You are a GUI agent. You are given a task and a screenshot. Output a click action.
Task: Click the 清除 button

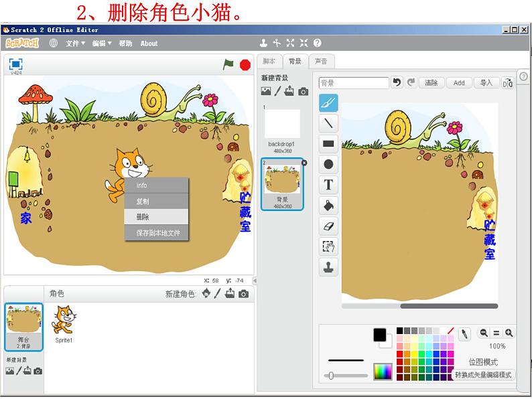(431, 83)
